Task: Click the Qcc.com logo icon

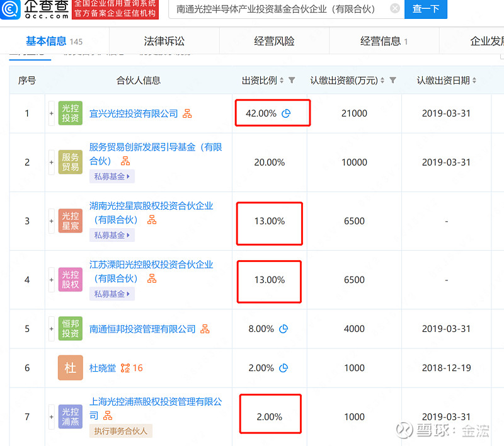Action: tap(10, 9)
